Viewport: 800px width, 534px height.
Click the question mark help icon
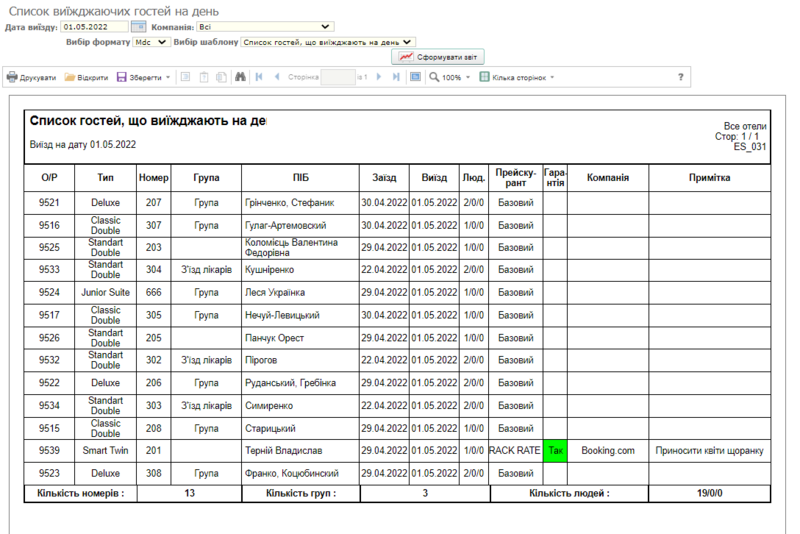pyautogui.click(x=681, y=77)
